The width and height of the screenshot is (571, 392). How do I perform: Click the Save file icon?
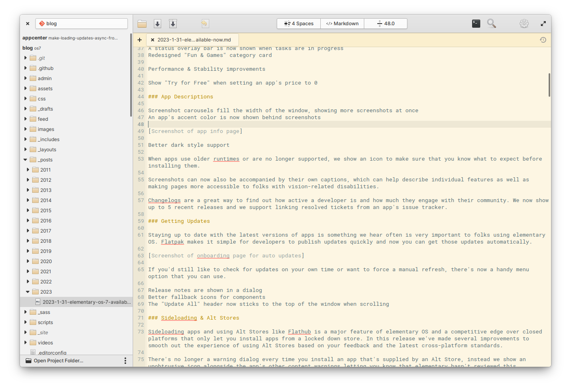pos(158,24)
